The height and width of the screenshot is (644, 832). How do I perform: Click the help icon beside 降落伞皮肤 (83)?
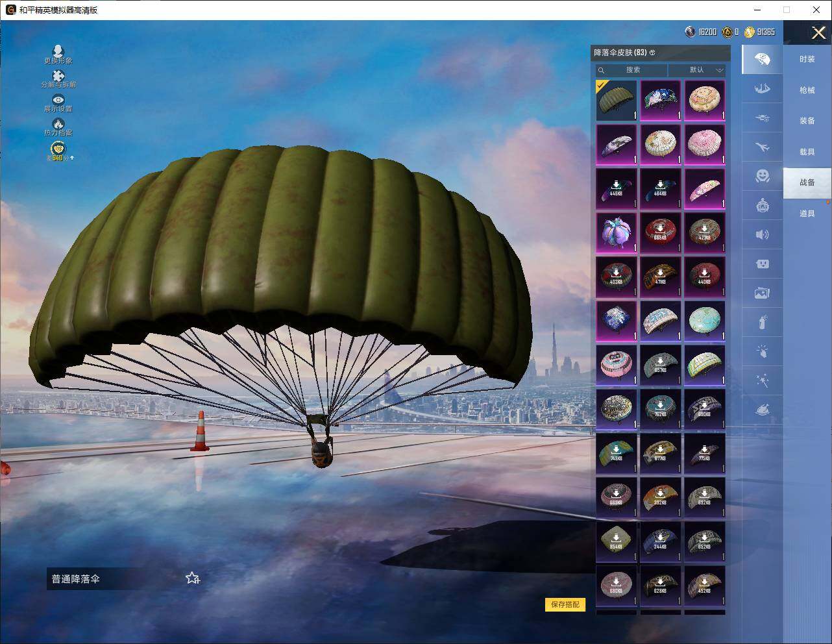click(x=653, y=53)
